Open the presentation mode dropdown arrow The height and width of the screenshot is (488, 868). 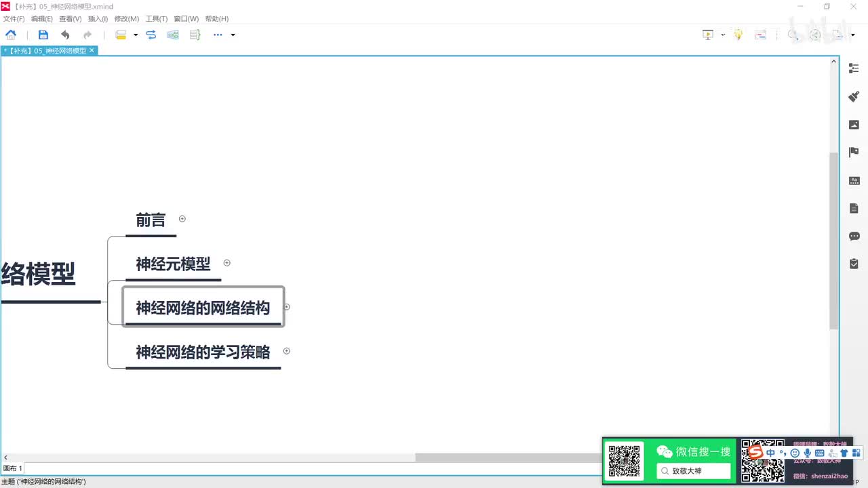pos(723,35)
